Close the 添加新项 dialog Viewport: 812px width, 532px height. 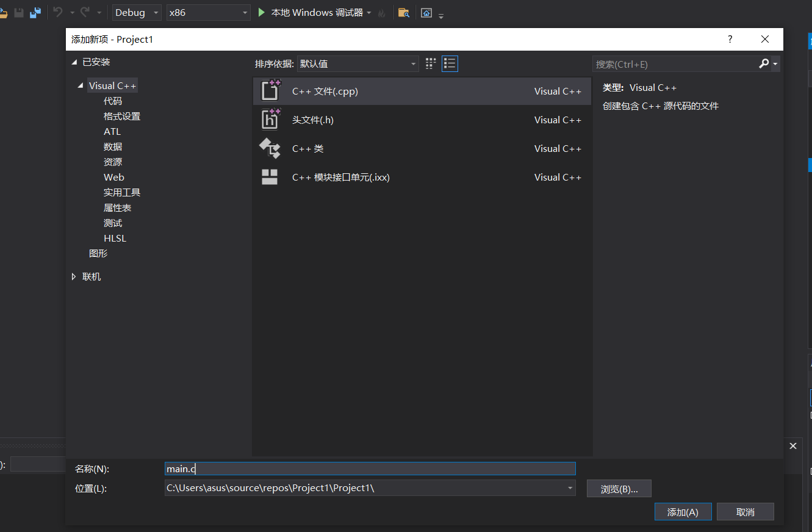765,39
